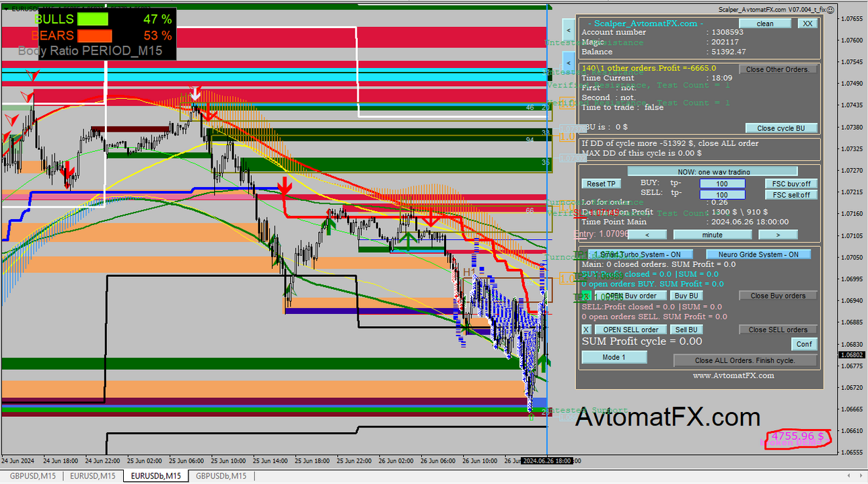The image size is (868, 484).
Task: Click the www.AvtomatFX.com link in the panel
Action: click(x=733, y=376)
